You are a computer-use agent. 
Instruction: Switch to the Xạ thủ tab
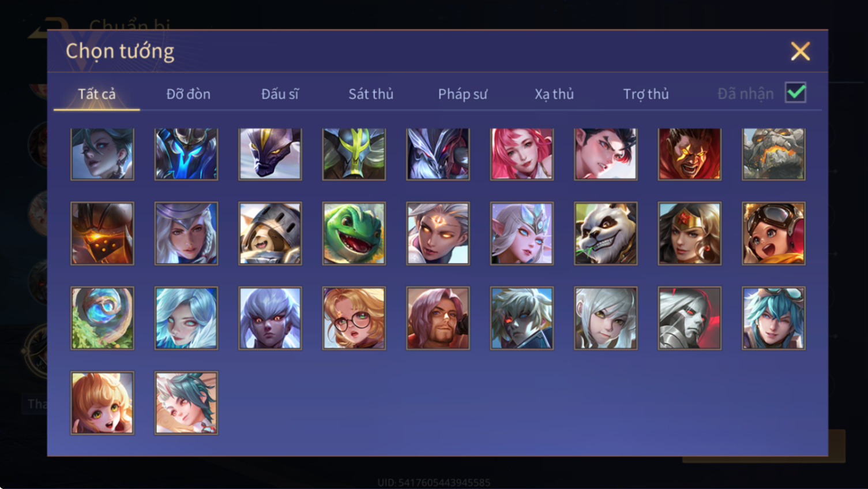click(x=554, y=94)
